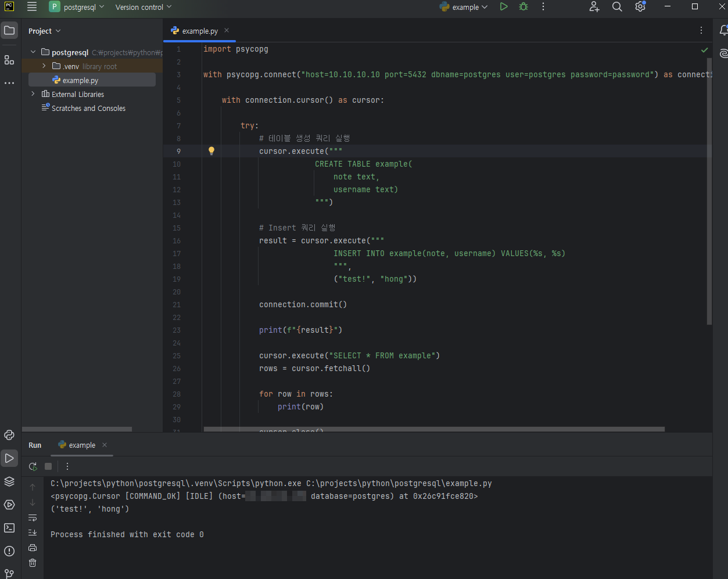Jump up the stack trace arrow
This screenshot has width=728, height=579.
(x=33, y=487)
